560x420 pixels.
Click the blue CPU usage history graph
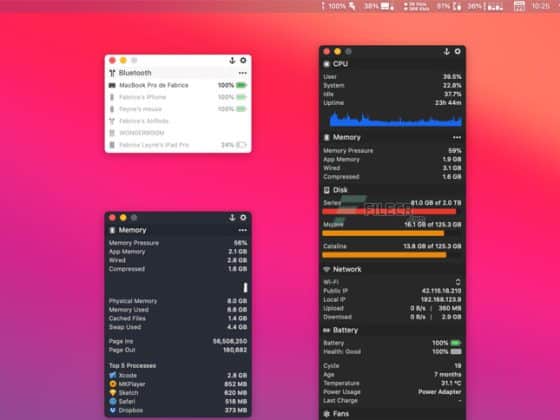(x=396, y=119)
